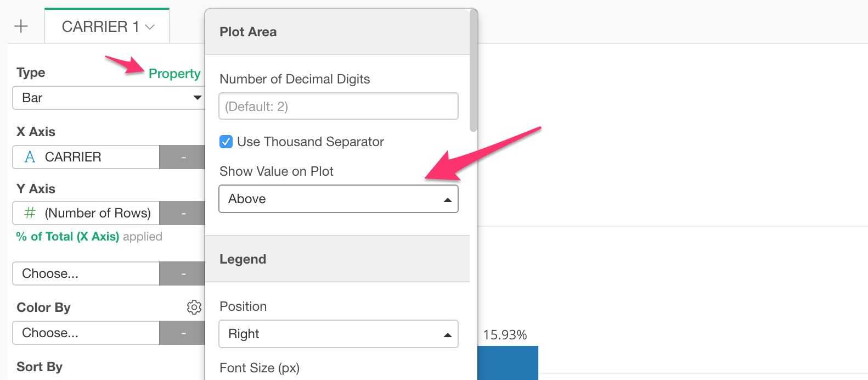Open Show Value on Plot dropdown
The width and height of the screenshot is (868, 380).
(x=339, y=199)
